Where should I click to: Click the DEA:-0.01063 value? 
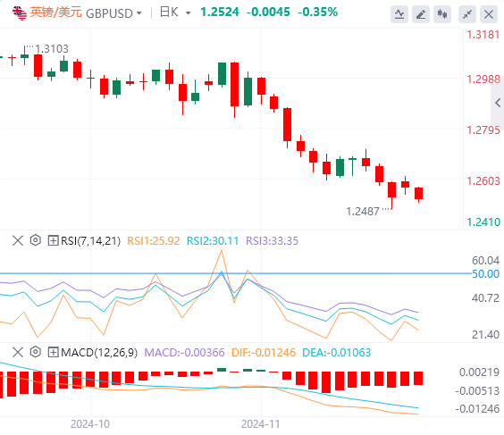tap(336, 353)
